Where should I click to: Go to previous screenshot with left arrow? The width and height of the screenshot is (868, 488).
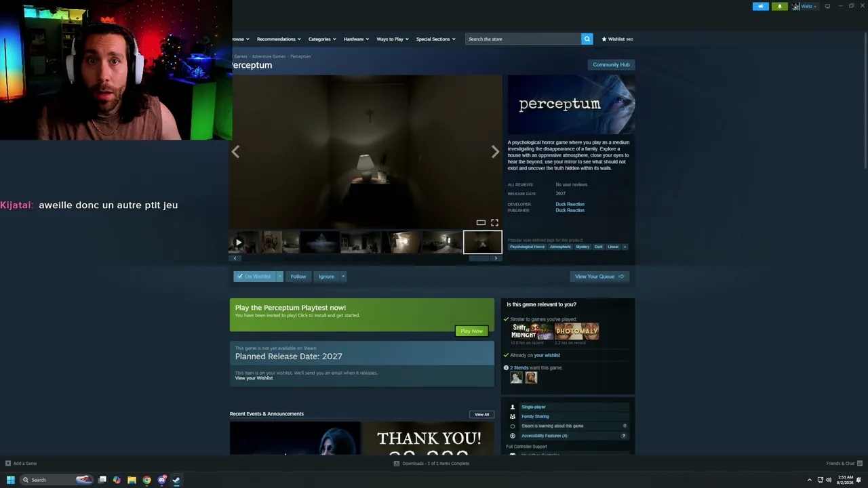click(x=235, y=152)
